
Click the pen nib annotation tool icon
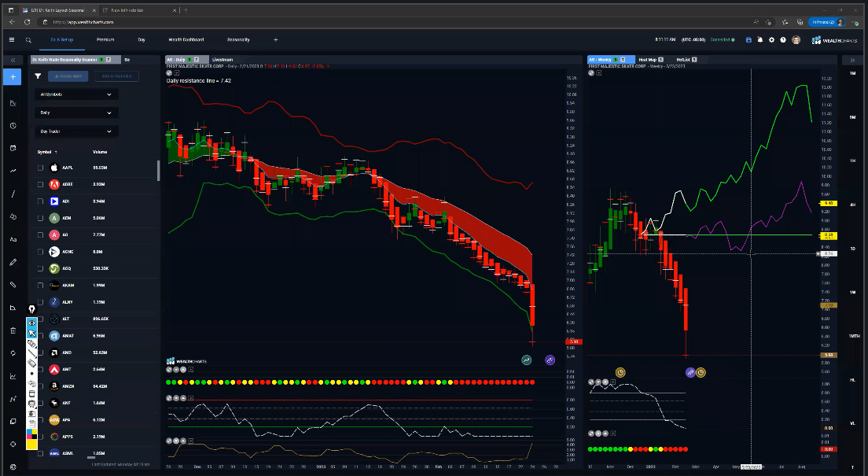(32, 309)
